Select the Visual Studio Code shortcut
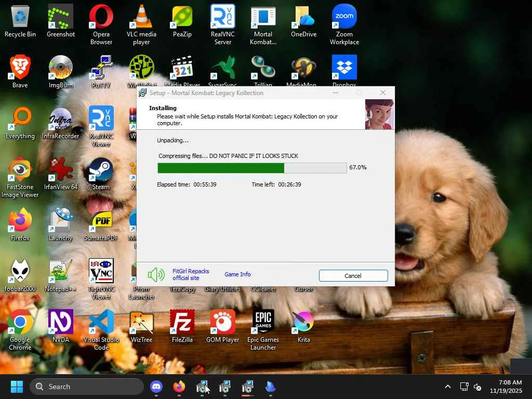Viewport: 532px width, 399px height. click(x=101, y=330)
